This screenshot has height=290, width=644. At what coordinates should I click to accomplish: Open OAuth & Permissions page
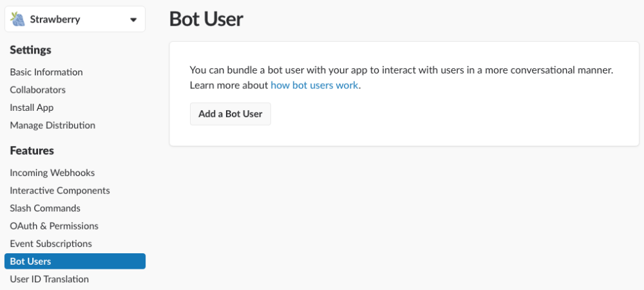(54, 226)
